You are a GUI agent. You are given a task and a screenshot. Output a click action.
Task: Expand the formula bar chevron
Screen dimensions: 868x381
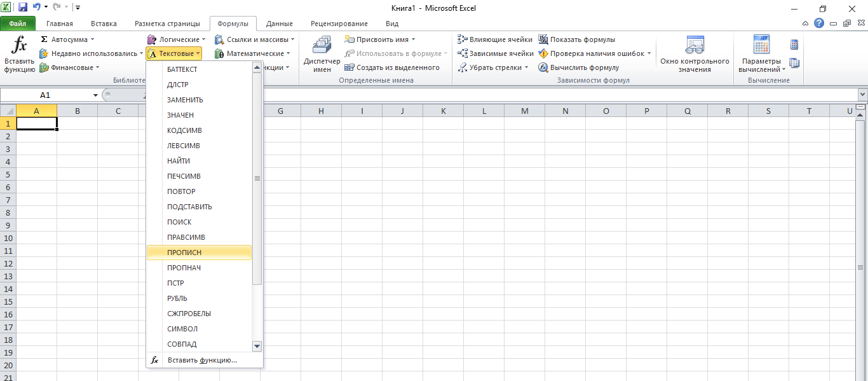pyautogui.click(x=862, y=95)
